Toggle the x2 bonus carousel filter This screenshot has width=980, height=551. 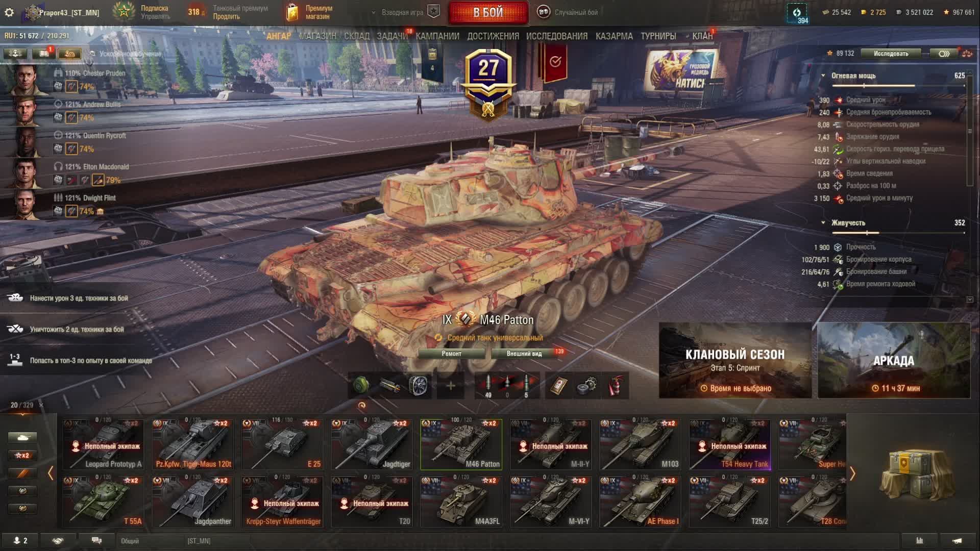pos(22,455)
